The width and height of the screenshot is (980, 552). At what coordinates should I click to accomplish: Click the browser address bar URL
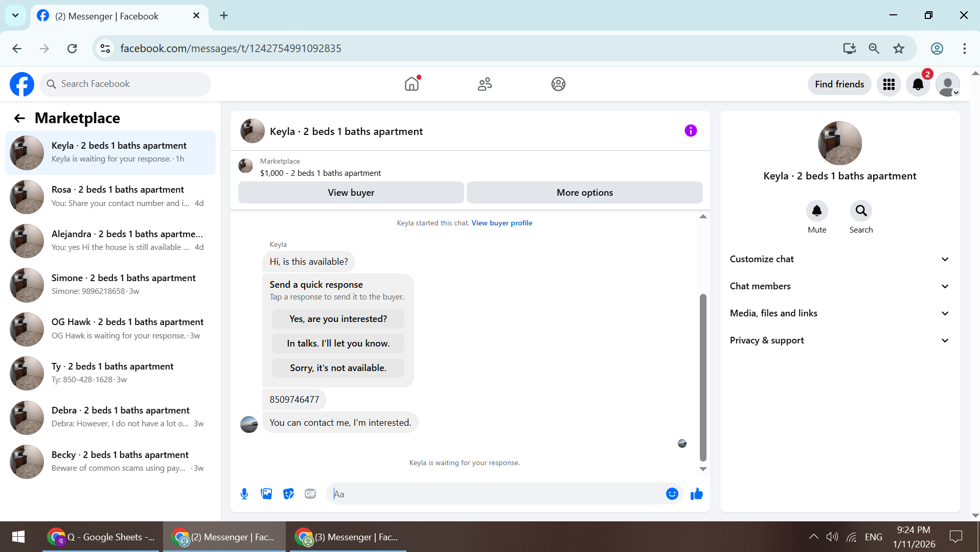point(231,49)
